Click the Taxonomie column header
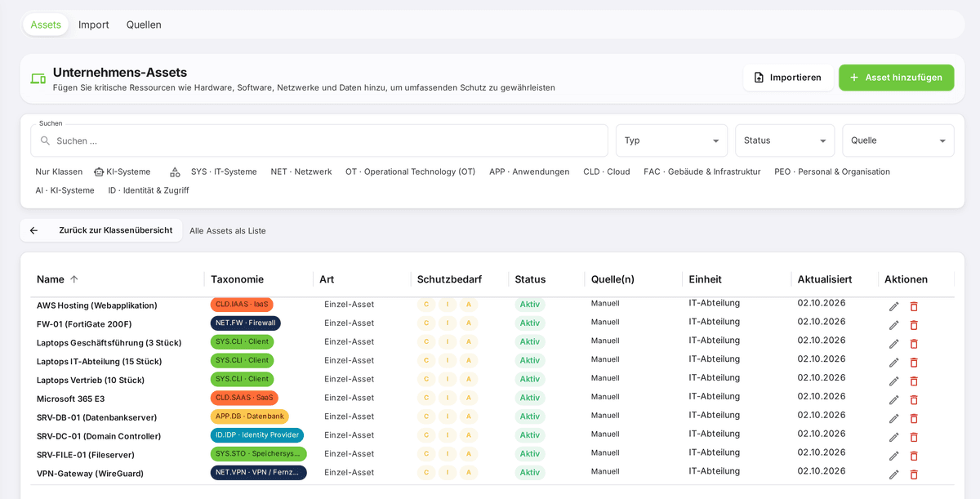The height and width of the screenshot is (499, 980). (x=237, y=279)
